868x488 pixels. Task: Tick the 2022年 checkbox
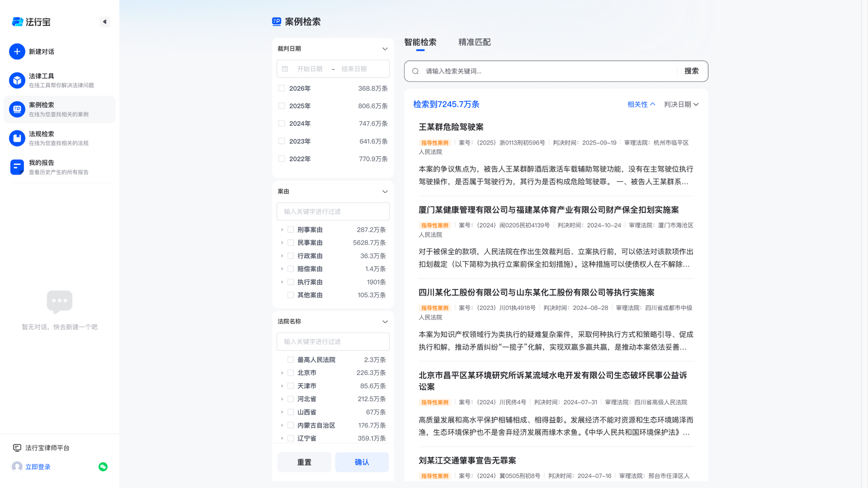[282, 159]
